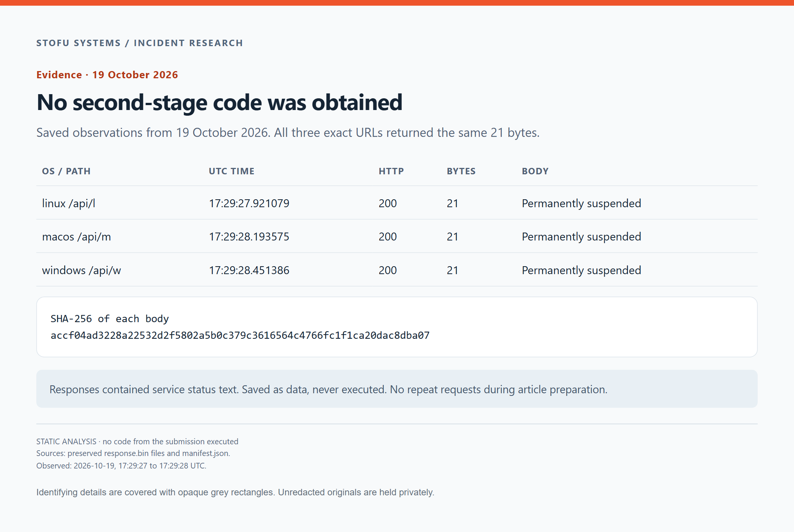Click the STATIC ANALYSIS footer line
The height and width of the screenshot is (532, 794).
coord(137,442)
